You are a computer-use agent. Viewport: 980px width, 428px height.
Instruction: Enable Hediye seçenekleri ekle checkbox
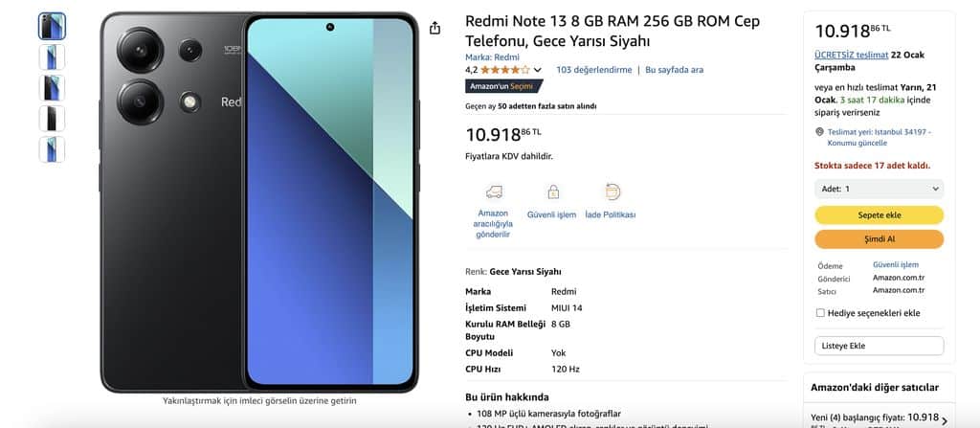point(820,313)
